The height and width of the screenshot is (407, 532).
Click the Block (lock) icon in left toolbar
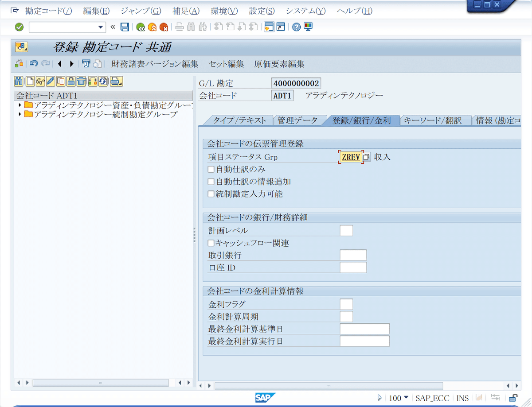tap(70, 81)
